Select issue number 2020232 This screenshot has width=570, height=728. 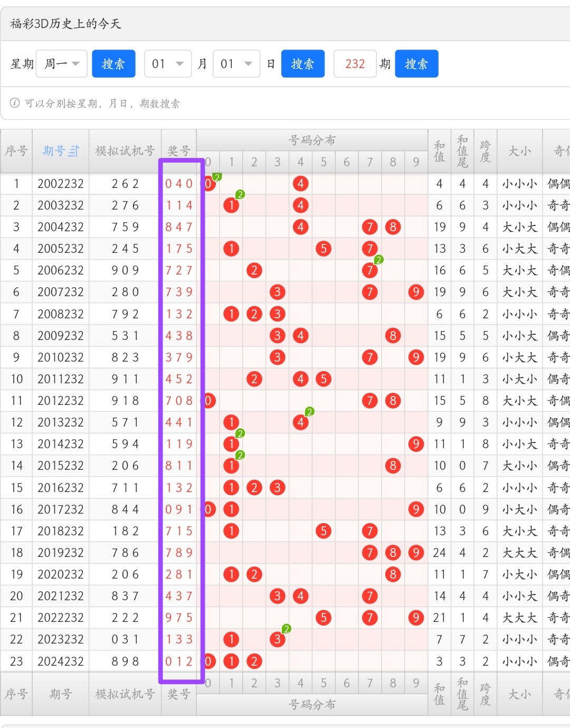pyautogui.click(x=61, y=574)
